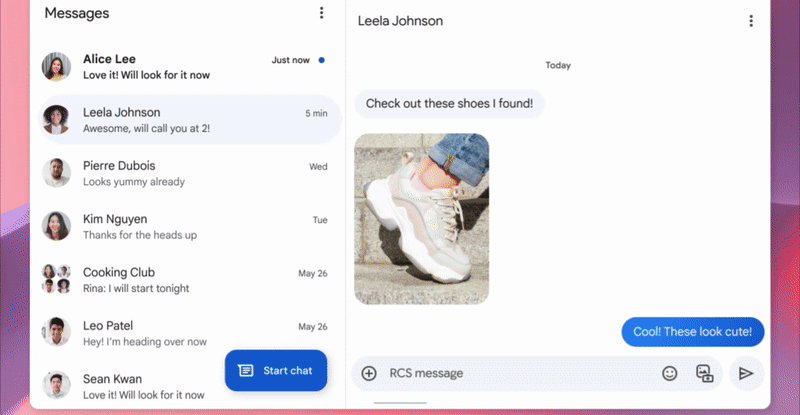Screen dimensions: 800x415
Task: Click the plus attachment icon in composer
Action: (369, 373)
